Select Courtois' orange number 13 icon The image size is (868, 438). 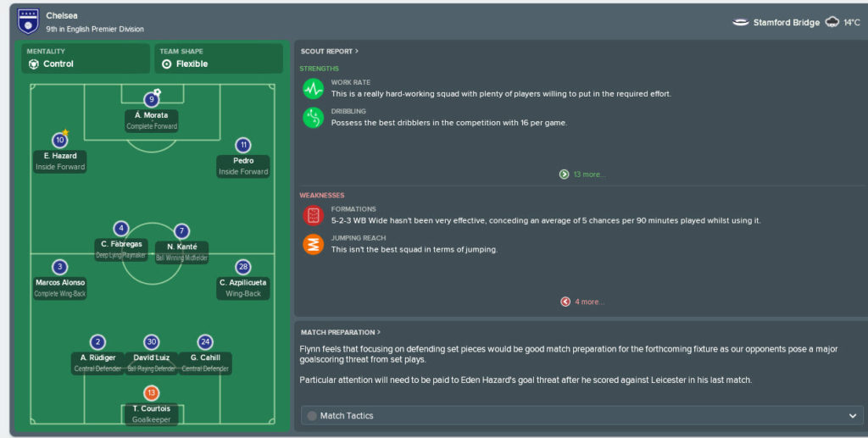coord(151,392)
